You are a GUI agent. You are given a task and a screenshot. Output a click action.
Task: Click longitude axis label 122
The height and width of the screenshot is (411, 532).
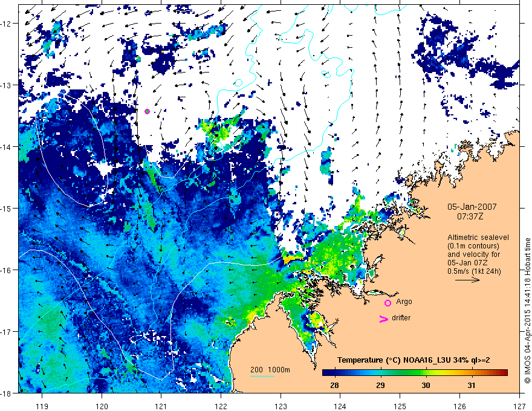221,406
